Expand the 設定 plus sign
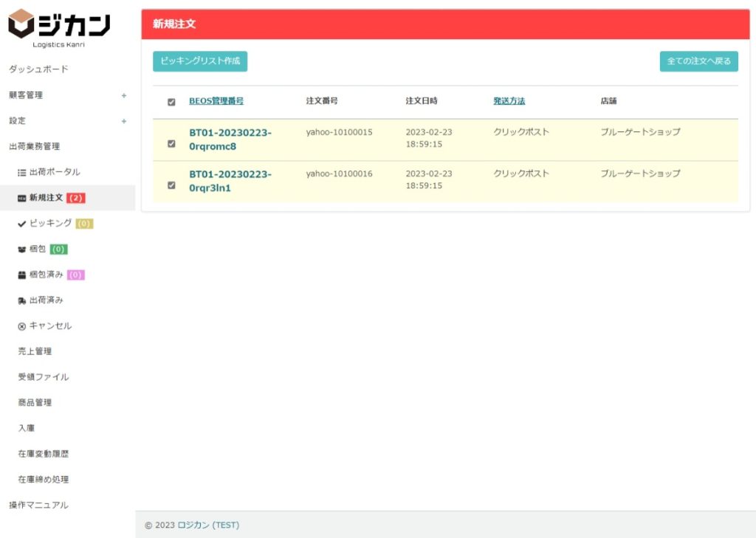 tap(123, 121)
